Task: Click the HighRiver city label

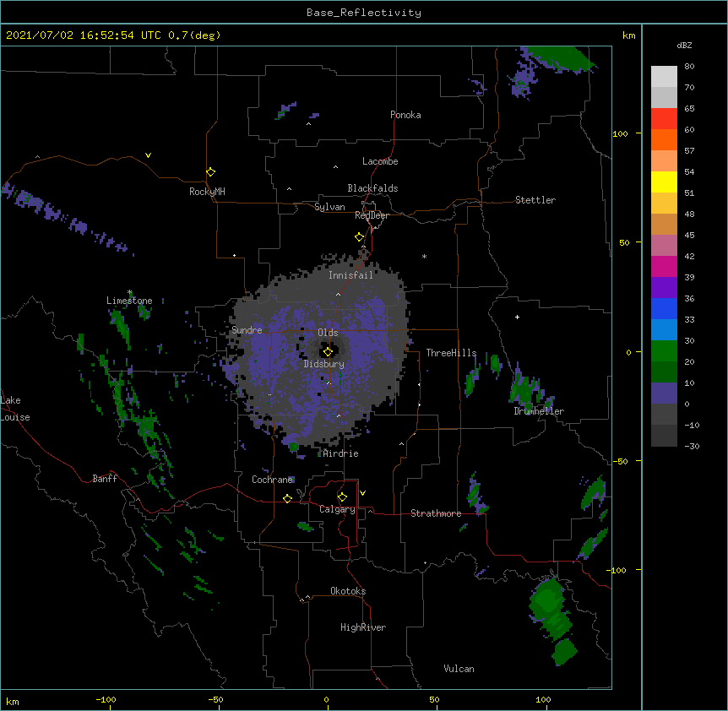Action: click(363, 627)
